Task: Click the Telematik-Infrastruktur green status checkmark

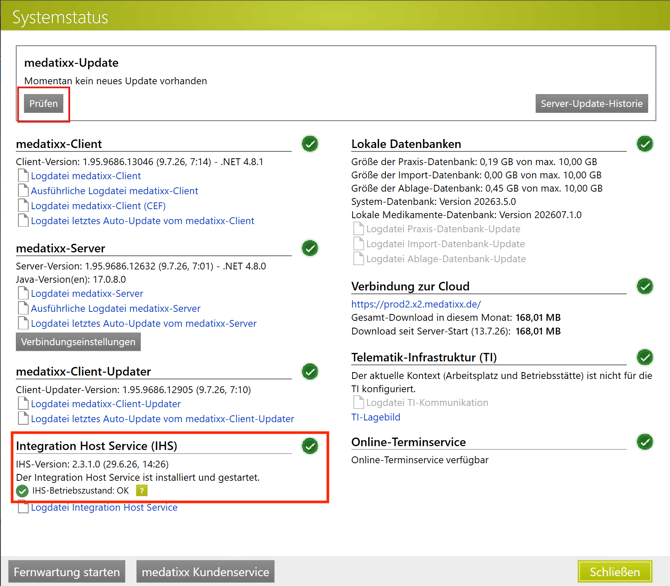Action: tap(645, 357)
